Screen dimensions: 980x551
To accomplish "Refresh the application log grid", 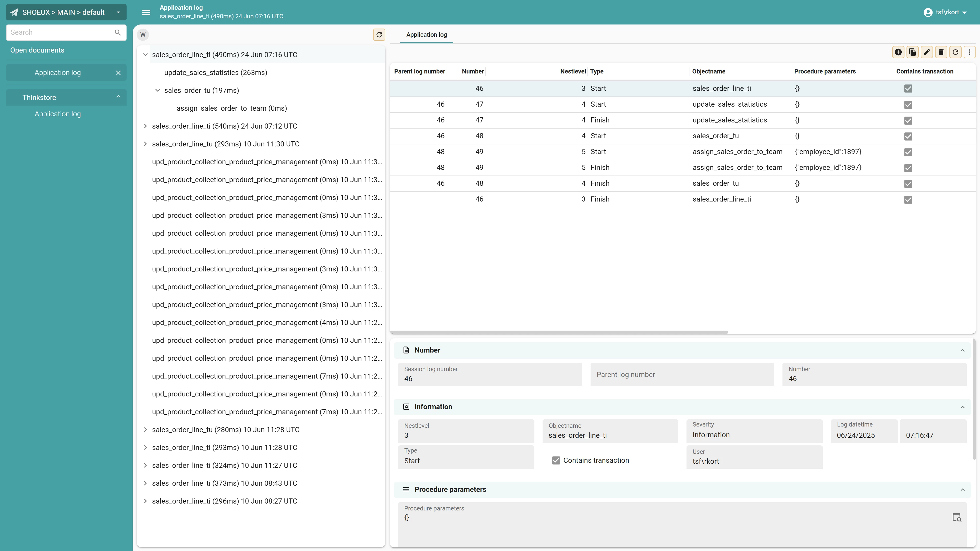I will [955, 52].
